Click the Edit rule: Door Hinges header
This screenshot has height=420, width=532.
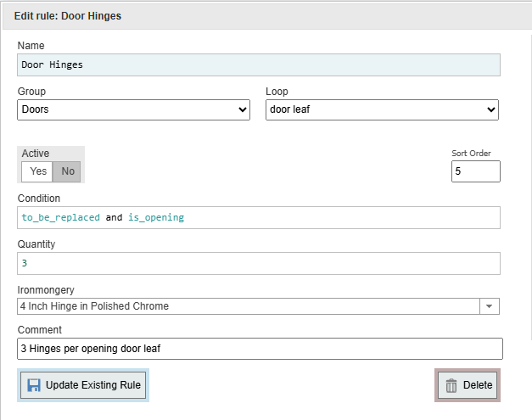pyautogui.click(x=68, y=16)
